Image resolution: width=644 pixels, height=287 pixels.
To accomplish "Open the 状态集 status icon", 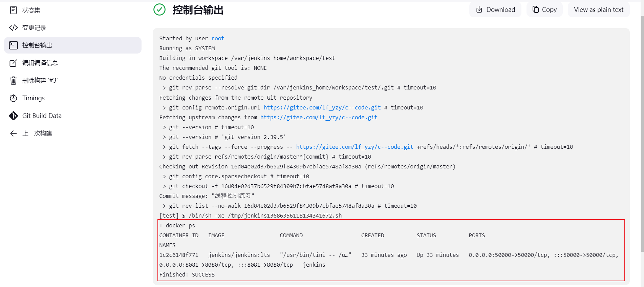I will click(x=14, y=10).
